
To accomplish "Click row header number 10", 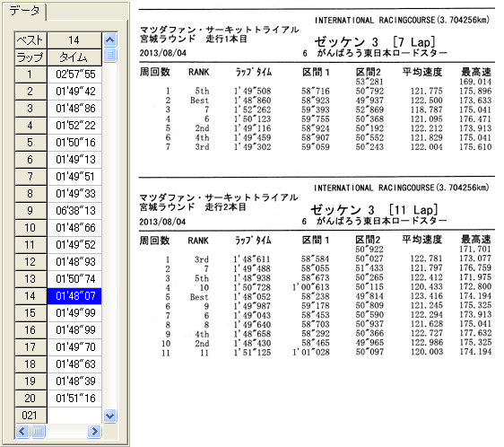I will [30, 228].
